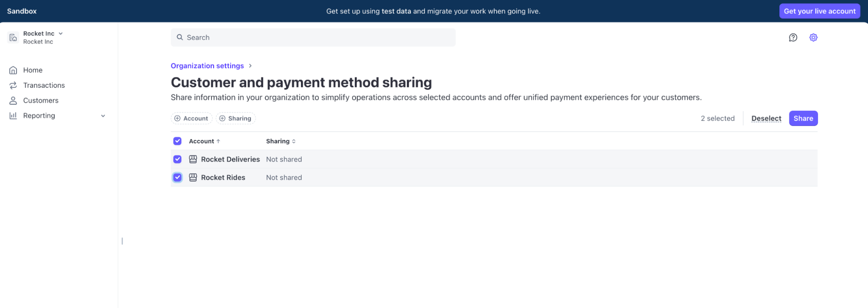
Task: Click into the Search field
Action: tap(313, 38)
